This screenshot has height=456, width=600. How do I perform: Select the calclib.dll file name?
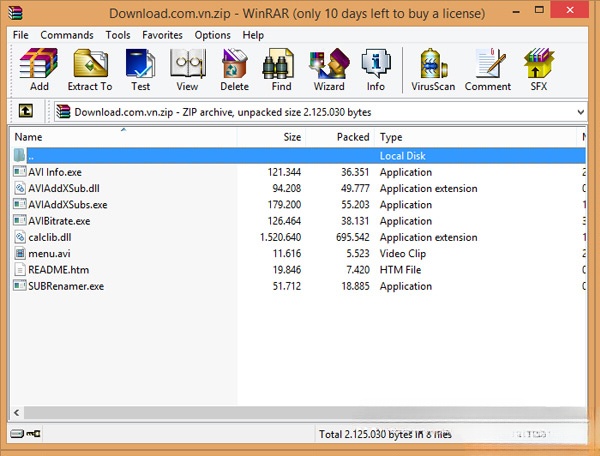[x=50, y=237]
